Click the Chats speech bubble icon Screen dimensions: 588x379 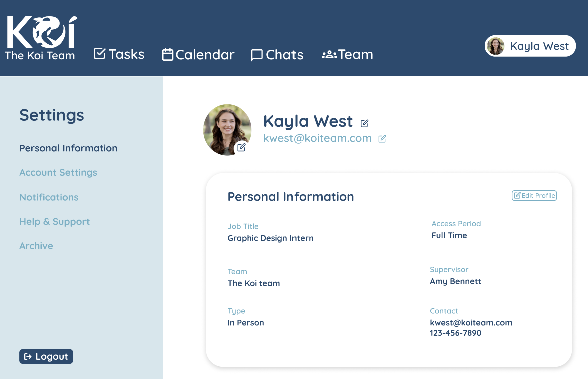[x=257, y=55]
